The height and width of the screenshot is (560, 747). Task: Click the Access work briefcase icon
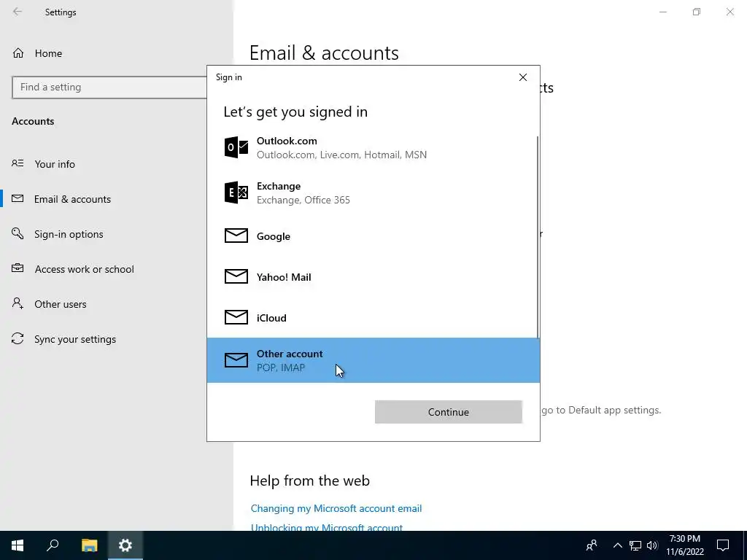coord(18,268)
